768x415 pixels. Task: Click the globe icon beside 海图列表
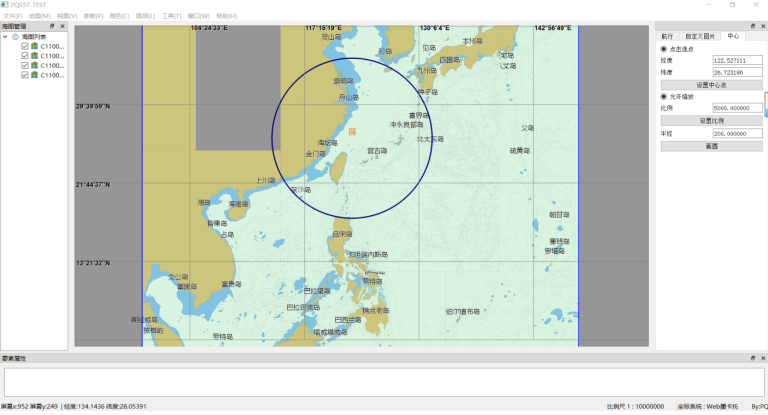click(x=15, y=36)
